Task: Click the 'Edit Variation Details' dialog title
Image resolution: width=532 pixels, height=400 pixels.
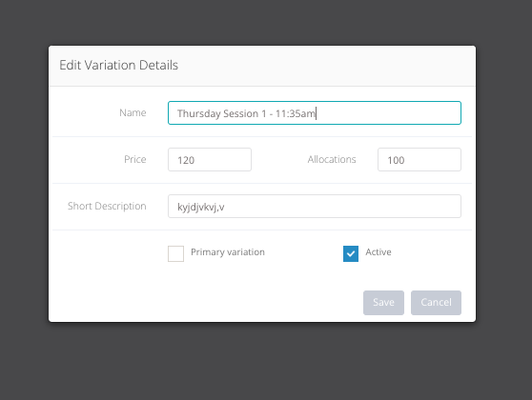Action: tap(118, 65)
